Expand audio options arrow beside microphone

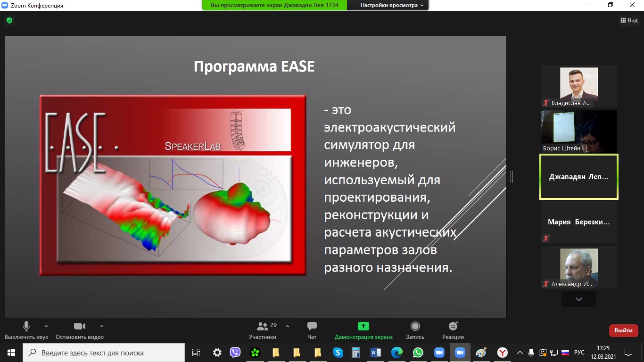[x=46, y=326]
